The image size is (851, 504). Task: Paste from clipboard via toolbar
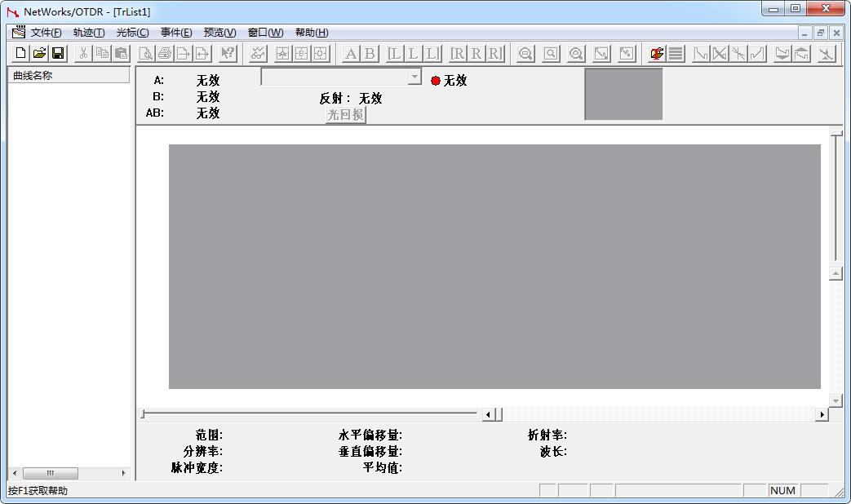coord(120,52)
